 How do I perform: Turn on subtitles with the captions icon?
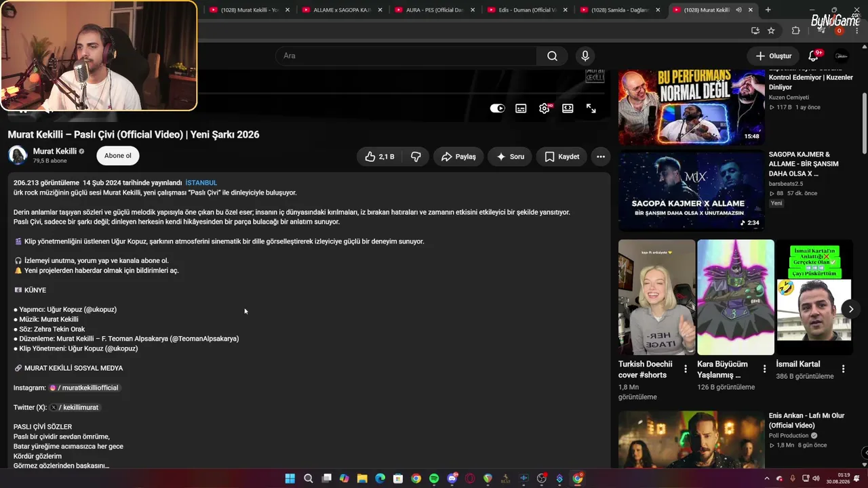521,108
